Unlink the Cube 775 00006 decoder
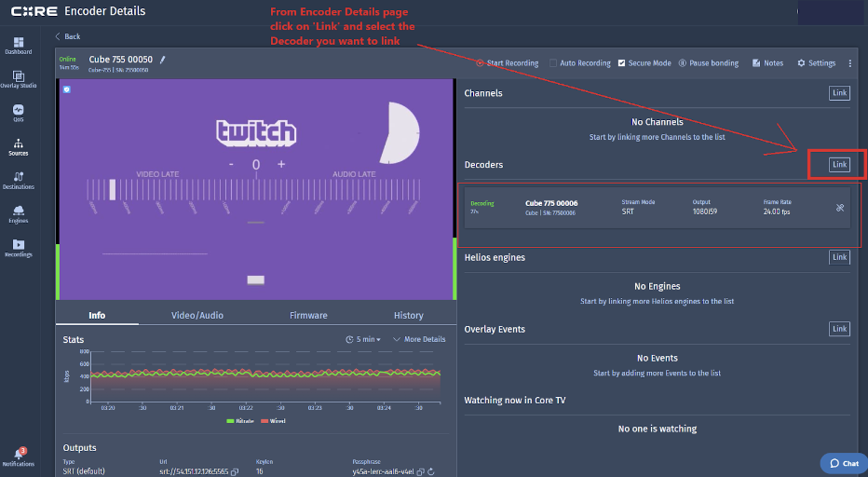 pos(840,208)
